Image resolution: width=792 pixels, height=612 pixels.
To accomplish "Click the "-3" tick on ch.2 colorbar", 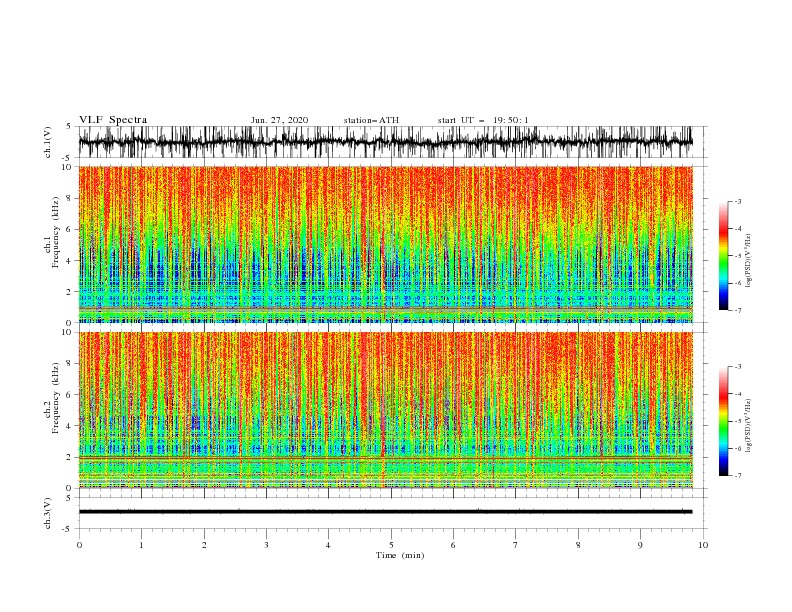I will coord(737,367).
